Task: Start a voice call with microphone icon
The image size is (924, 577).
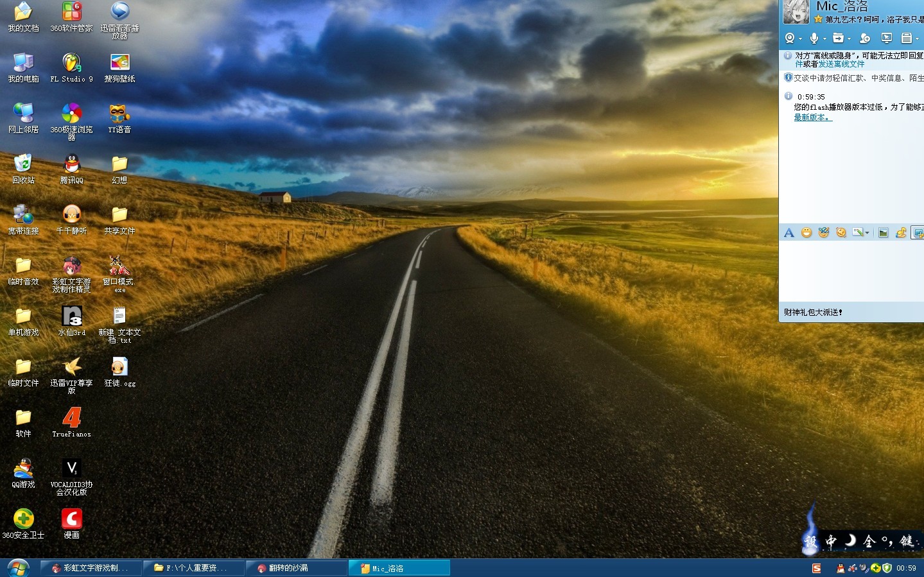Action: click(x=814, y=39)
